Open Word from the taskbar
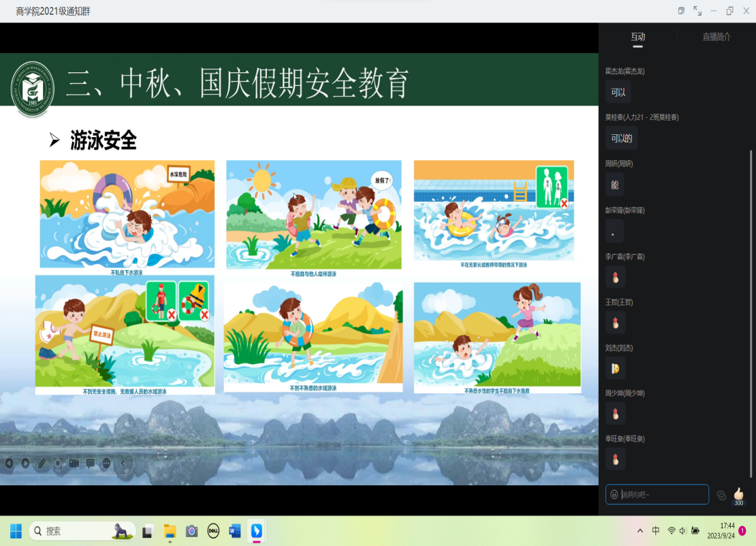 pos(235,531)
